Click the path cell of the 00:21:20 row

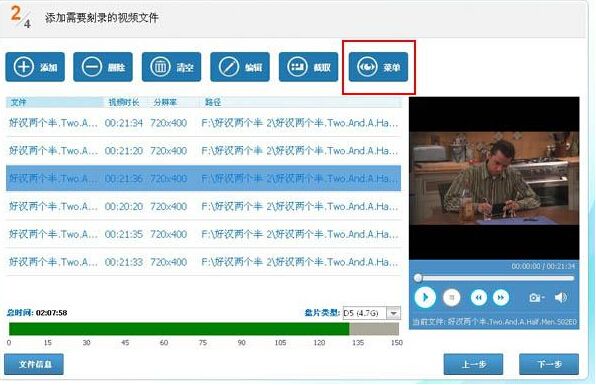300,151
